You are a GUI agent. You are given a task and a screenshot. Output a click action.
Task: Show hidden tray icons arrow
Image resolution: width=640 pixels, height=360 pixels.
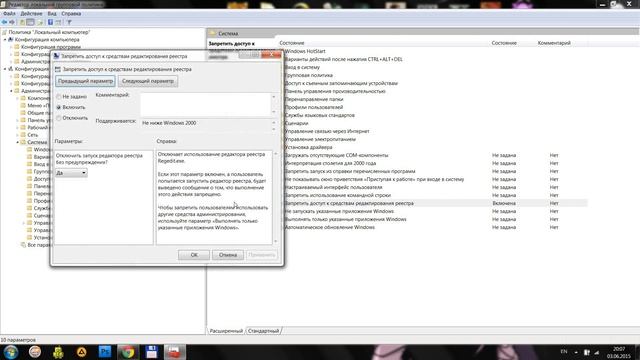point(576,352)
